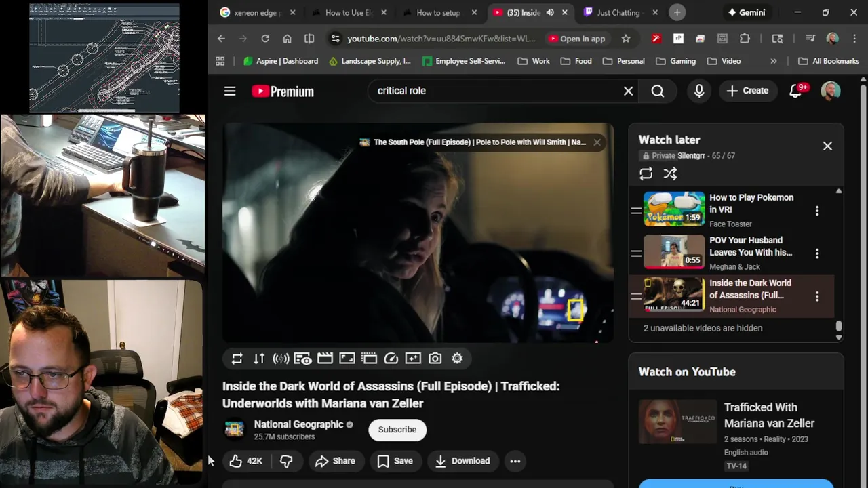Play the How to Play Pokemon thumbnail
The image size is (868, 488).
(674, 209)
